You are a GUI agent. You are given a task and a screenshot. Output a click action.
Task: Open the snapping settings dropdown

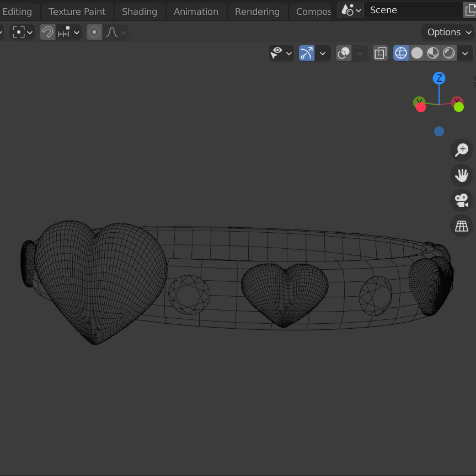point(68,32)
